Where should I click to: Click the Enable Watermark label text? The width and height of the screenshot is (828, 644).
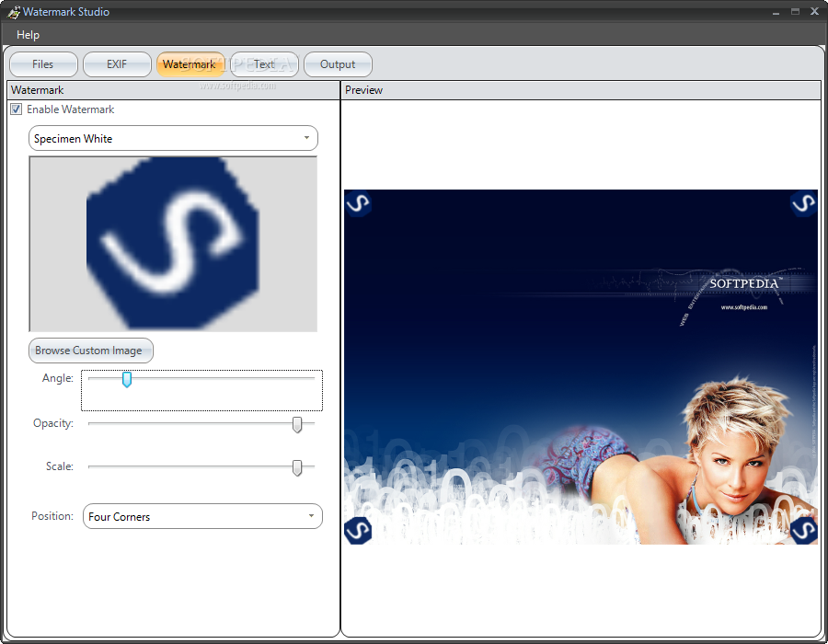pyautogui.click(x=70, y=109)
